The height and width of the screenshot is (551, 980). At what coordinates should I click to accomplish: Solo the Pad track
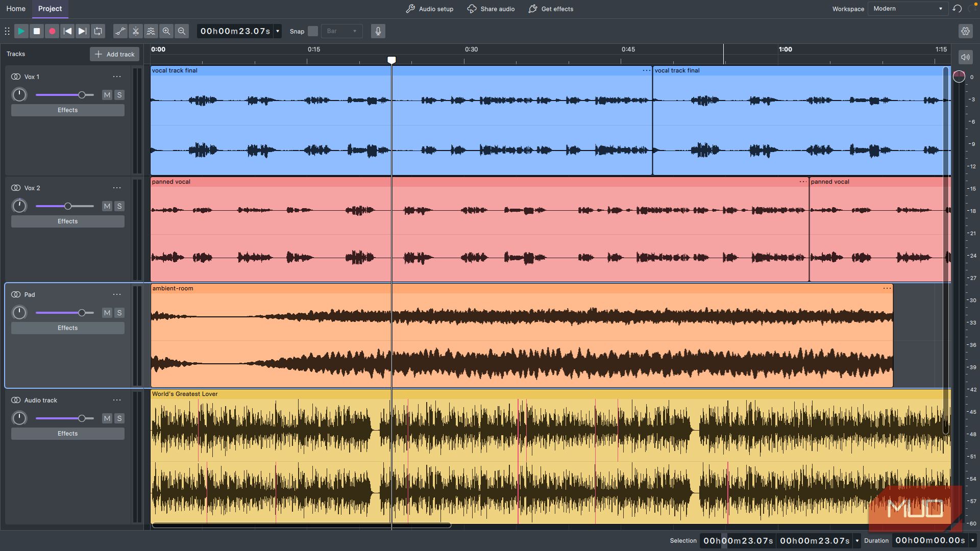[x=119, y=313]
